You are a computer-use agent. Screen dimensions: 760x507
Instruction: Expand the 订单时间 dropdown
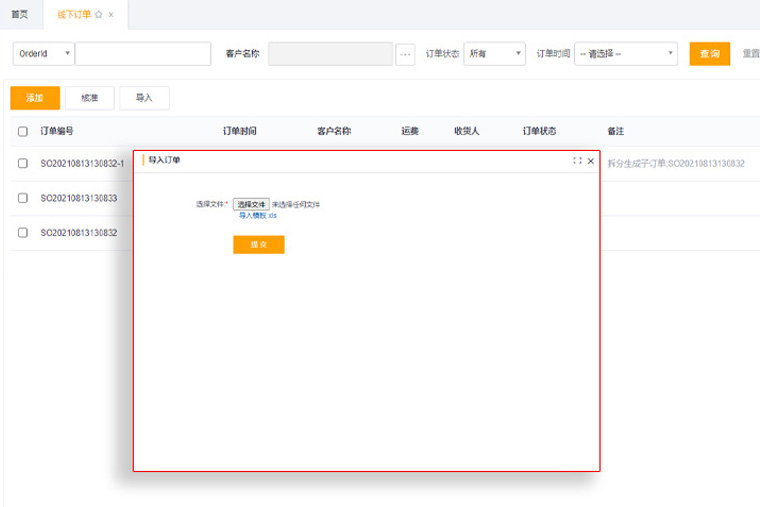pos(627,54)
